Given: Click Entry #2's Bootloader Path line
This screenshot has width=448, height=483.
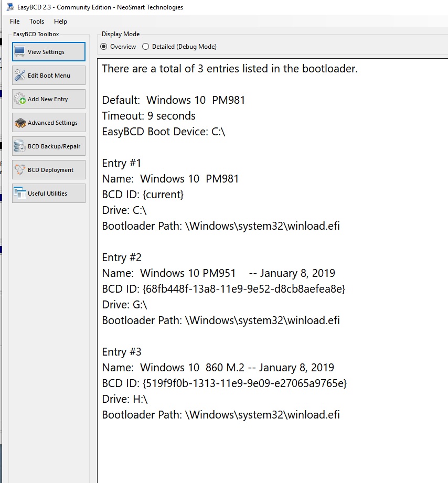Looking at the screenshot, I should (x=221, y=320).
